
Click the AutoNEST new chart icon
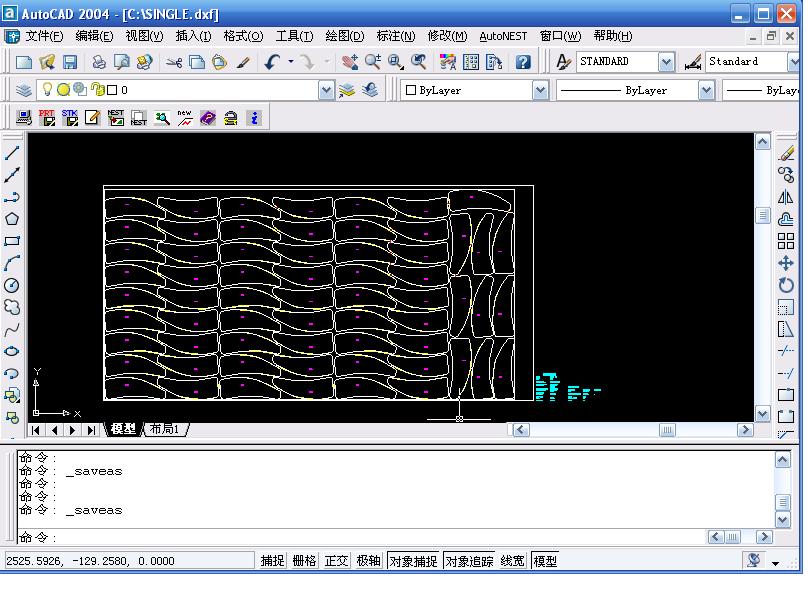[185, 118]
